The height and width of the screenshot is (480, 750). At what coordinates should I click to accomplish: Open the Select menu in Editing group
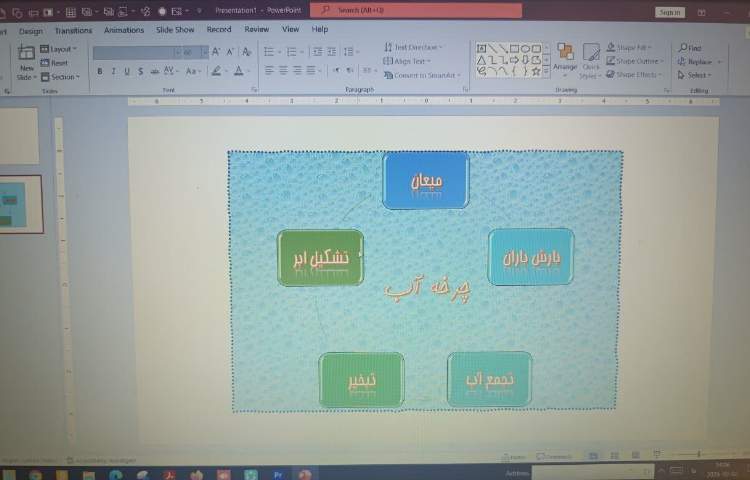point(695,75)
